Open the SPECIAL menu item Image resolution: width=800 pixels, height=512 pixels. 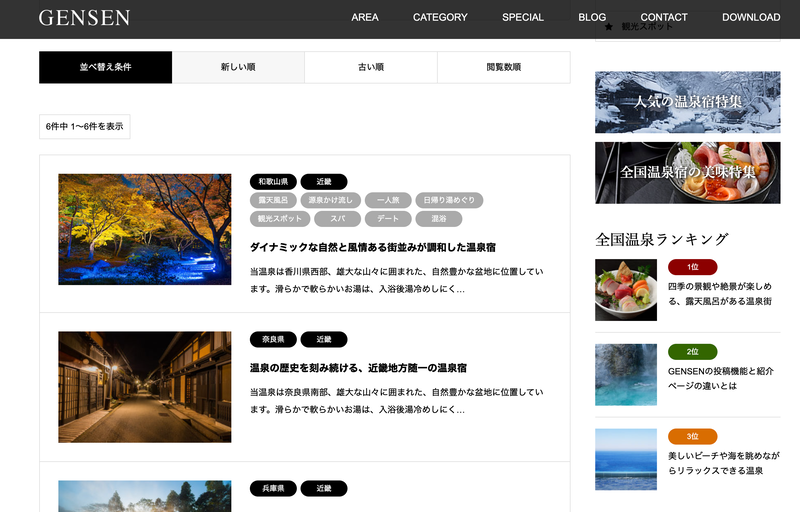point(522,17)
